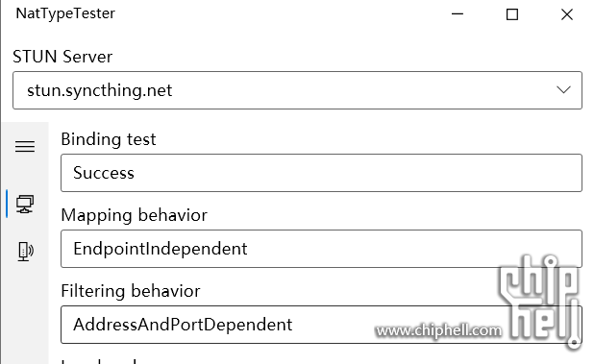Click the STUN Server label

pyautogui.click(x=62, y=57)
